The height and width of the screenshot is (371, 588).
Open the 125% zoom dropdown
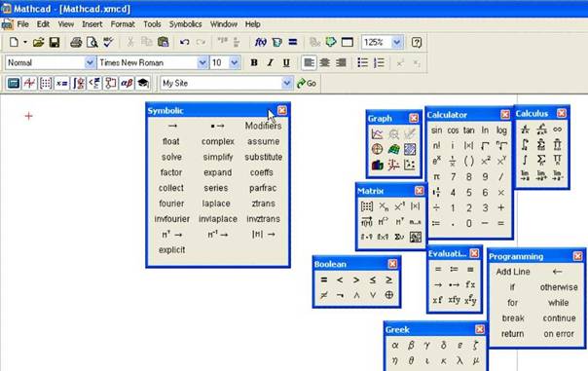pos(397,43)
